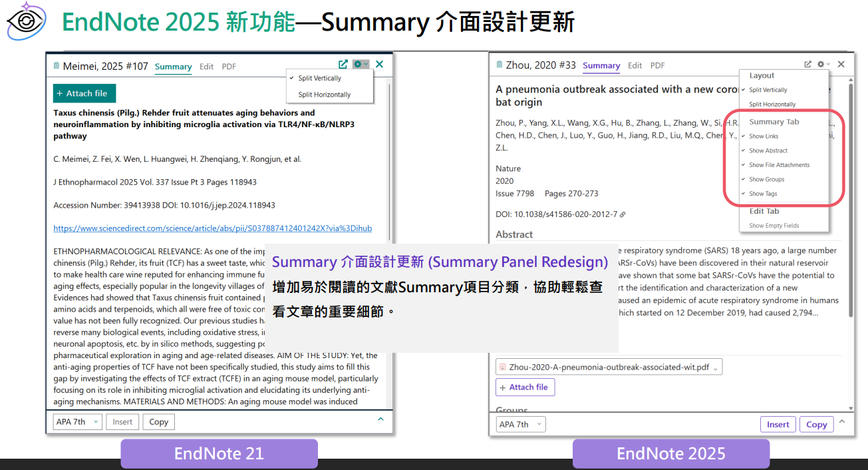
Task: Open the APA 7th style dropdown on the left panel
Action: coord(76,421)
